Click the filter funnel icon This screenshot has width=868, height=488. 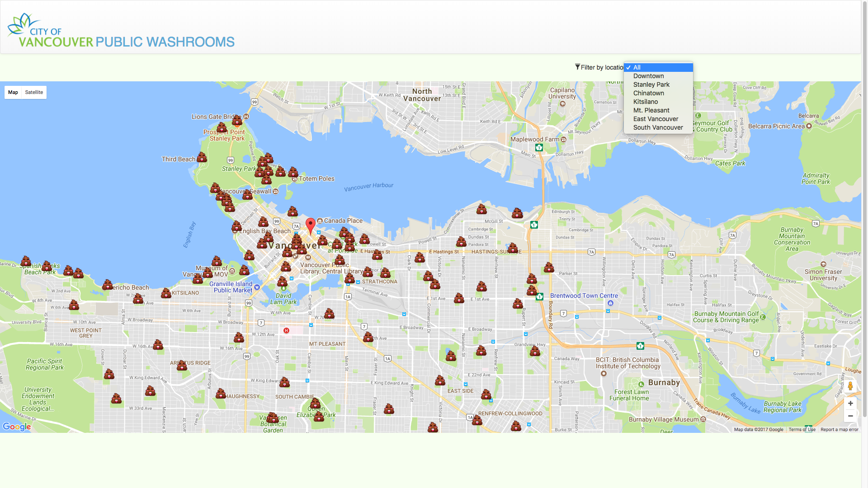point(577,67)
